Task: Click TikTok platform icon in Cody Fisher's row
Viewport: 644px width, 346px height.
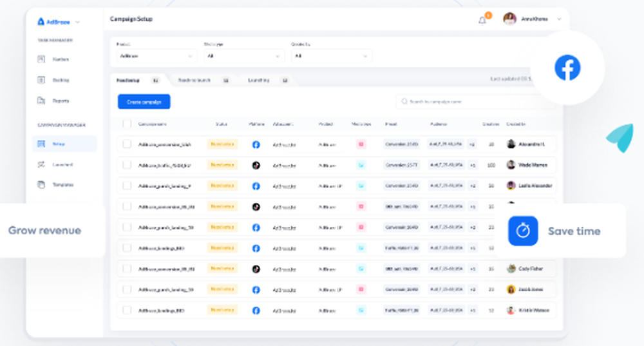Action: pos(256,269)
